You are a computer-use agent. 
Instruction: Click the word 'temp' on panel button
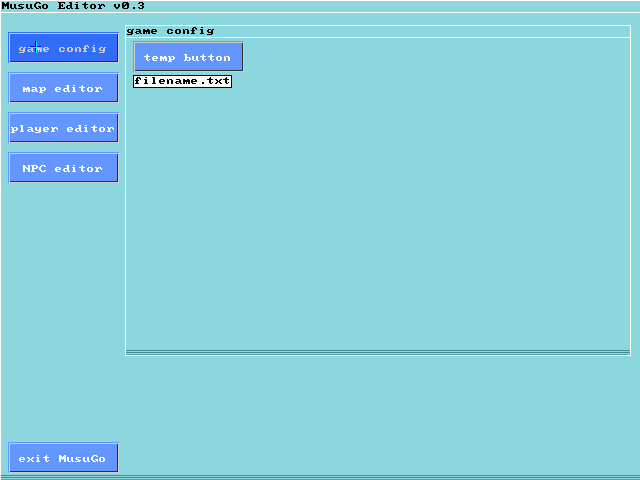pyautogui.click(x=160, y=57)
